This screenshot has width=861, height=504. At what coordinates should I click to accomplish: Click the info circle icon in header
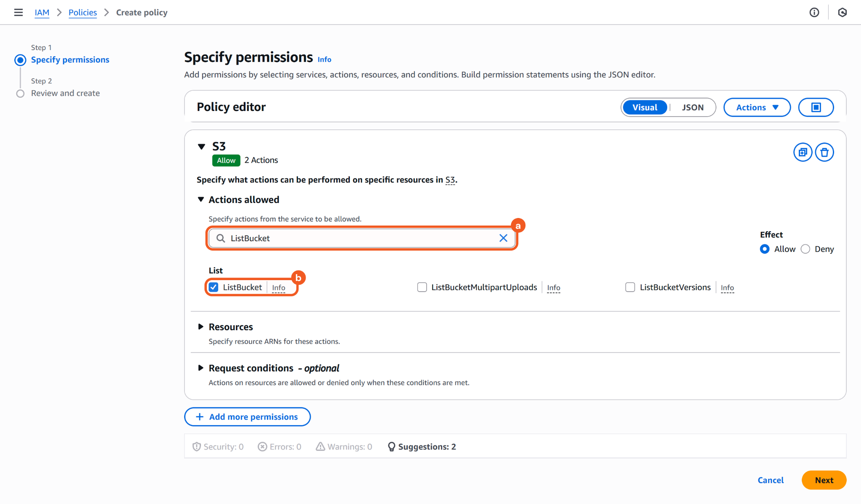click(814, 13)
